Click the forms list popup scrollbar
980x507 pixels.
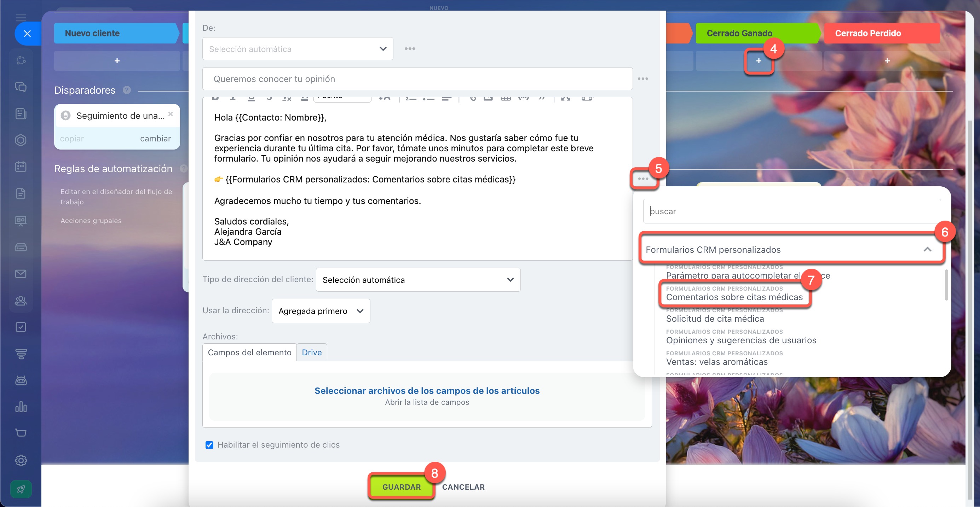tap(946, 285)
